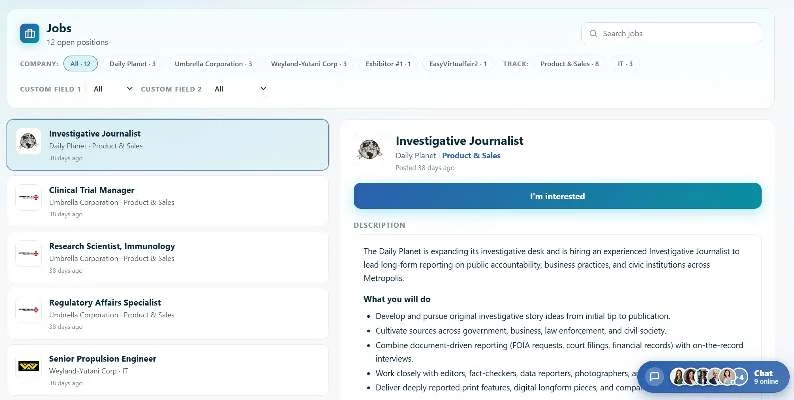
Task: Filter by Daily Planet company chip
Action: (x=132, y=64)
